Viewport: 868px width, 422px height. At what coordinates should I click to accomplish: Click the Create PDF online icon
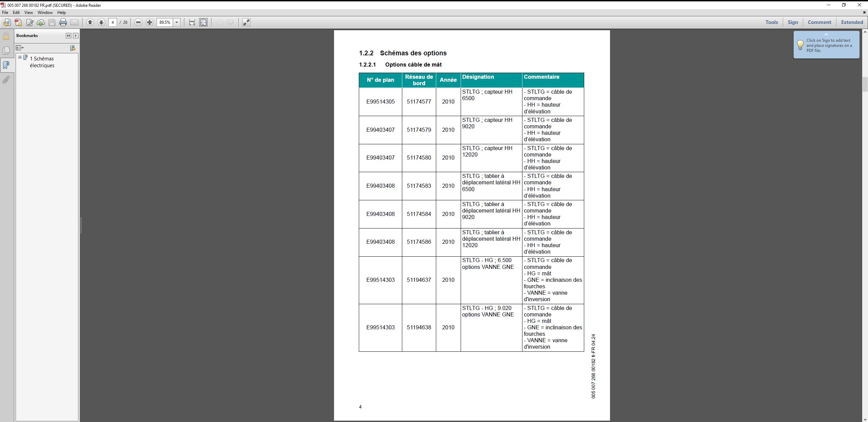18,22
